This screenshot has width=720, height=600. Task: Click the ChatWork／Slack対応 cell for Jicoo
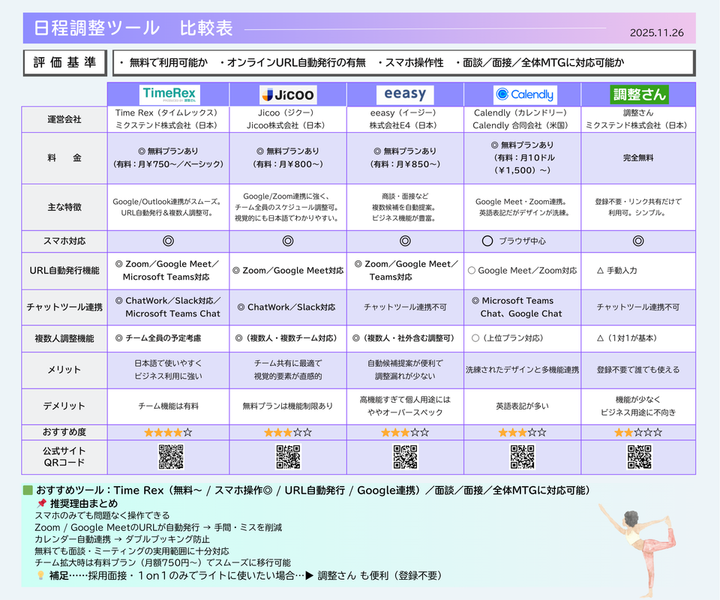(x=288, y=307)
